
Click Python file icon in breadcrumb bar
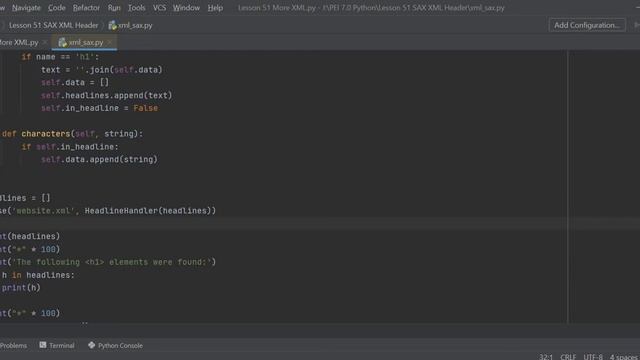click(112, 25)
